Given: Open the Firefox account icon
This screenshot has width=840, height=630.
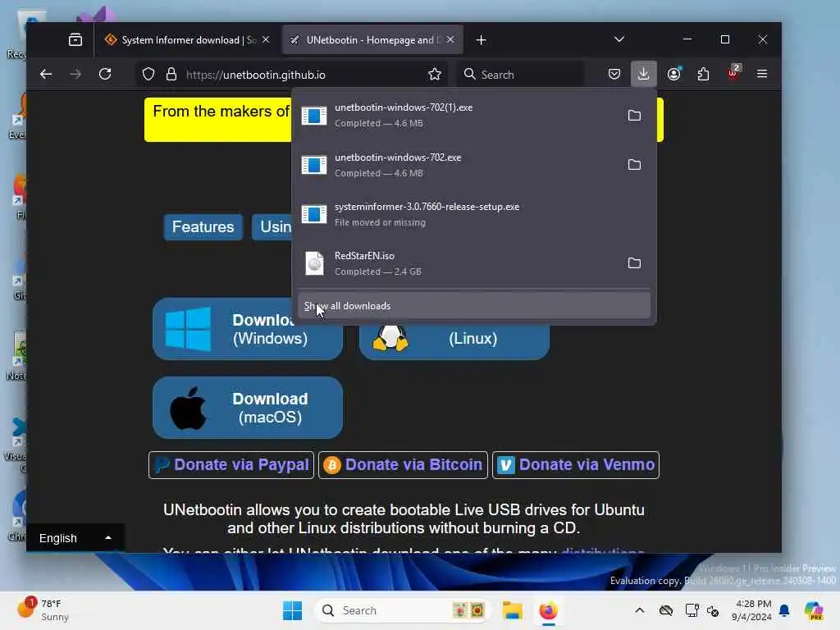Looking at the screenshot, I should coord(674,74).
